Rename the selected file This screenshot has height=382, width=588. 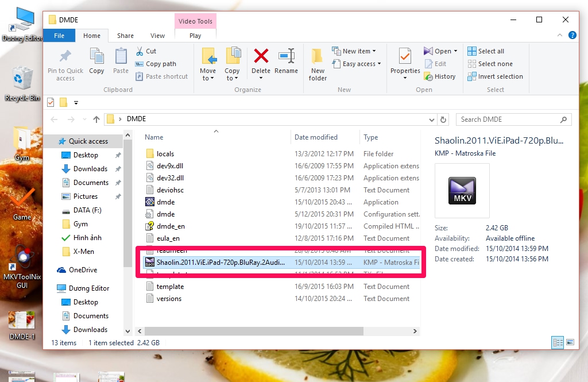[286, 61]
